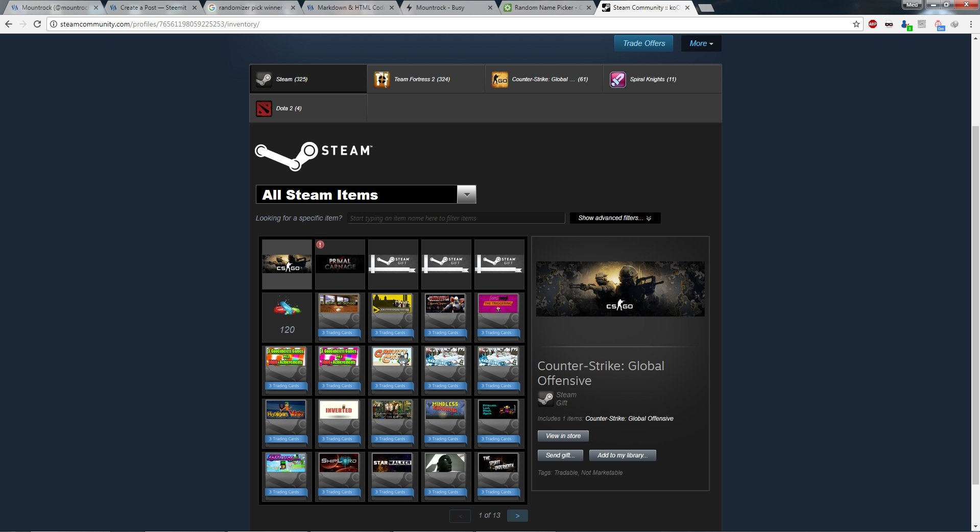Expand the Show advanced filters option
The width and height of the screenshot is (980, 532).
(615, 218)
